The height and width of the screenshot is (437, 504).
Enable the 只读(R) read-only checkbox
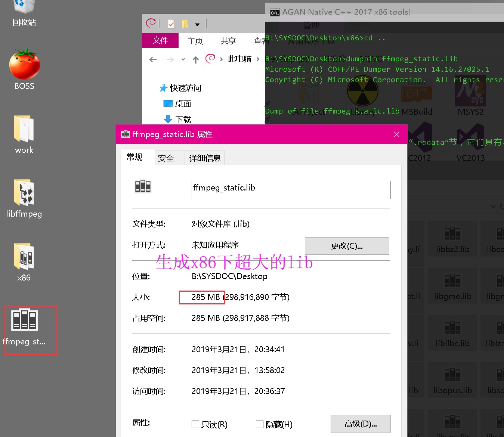pos(195,424)
